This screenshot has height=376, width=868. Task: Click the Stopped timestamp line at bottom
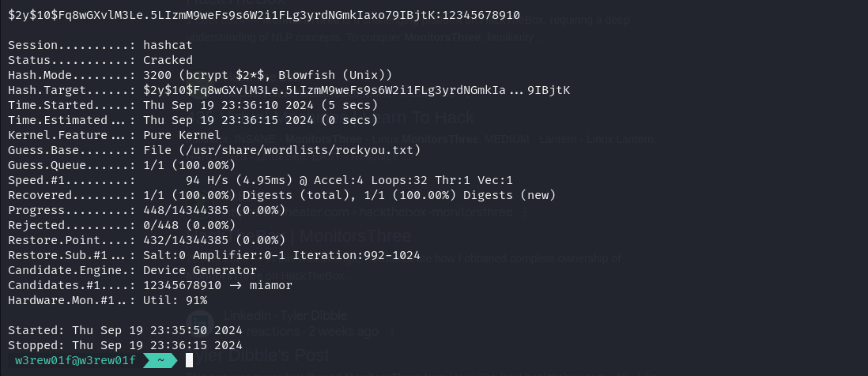click(125, 346)
